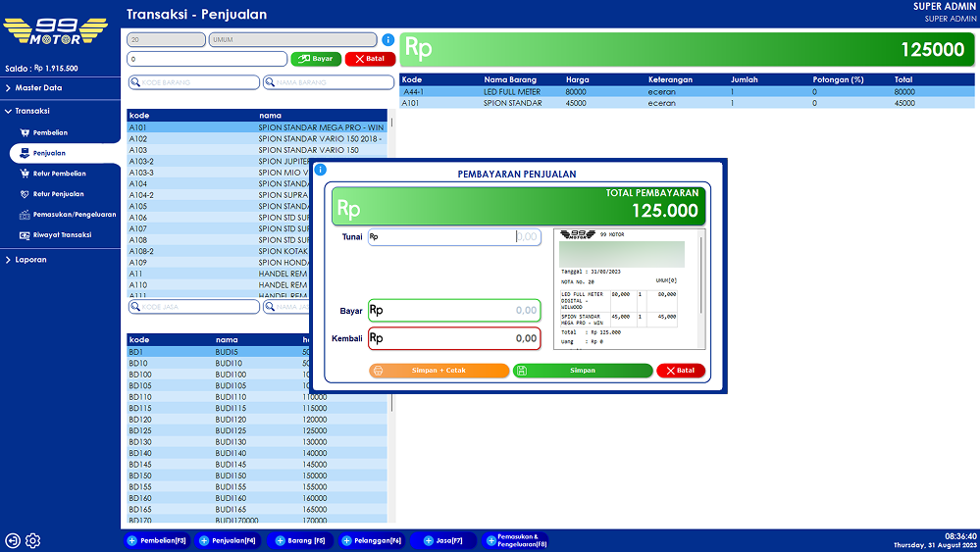Select service row BD150 BUDI150

pos(257,476)
